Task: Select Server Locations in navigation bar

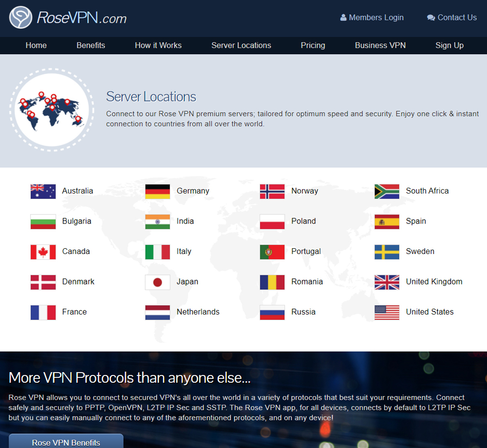Action: [241, 45]
